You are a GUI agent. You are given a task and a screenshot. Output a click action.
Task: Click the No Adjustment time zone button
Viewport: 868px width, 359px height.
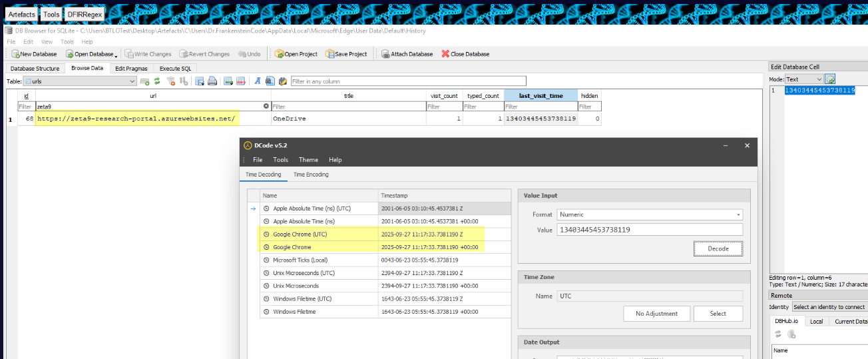click(656, 313)
